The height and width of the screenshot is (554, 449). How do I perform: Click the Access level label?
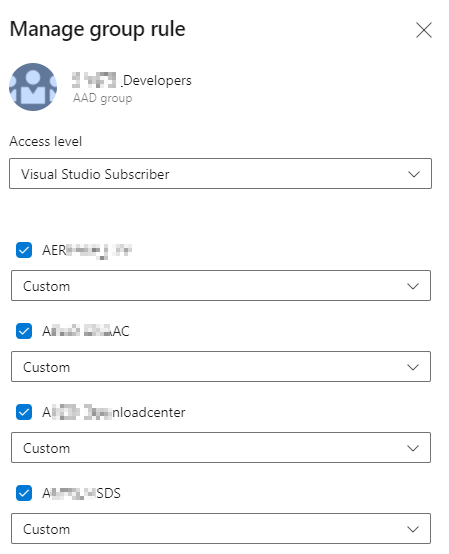(x=46, y=141)
